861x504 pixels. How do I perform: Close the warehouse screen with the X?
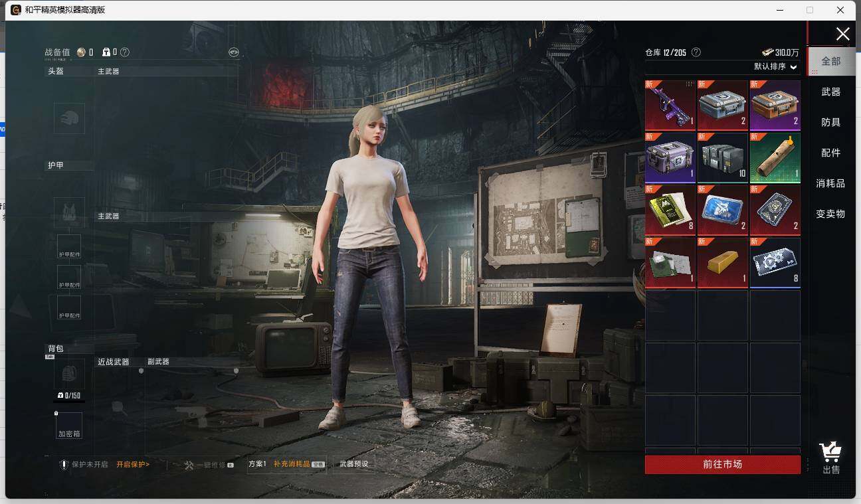[842, 34]
